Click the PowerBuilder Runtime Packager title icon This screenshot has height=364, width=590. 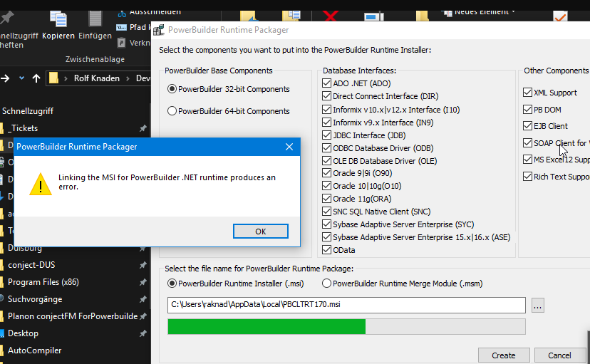(x=158, y=30)
